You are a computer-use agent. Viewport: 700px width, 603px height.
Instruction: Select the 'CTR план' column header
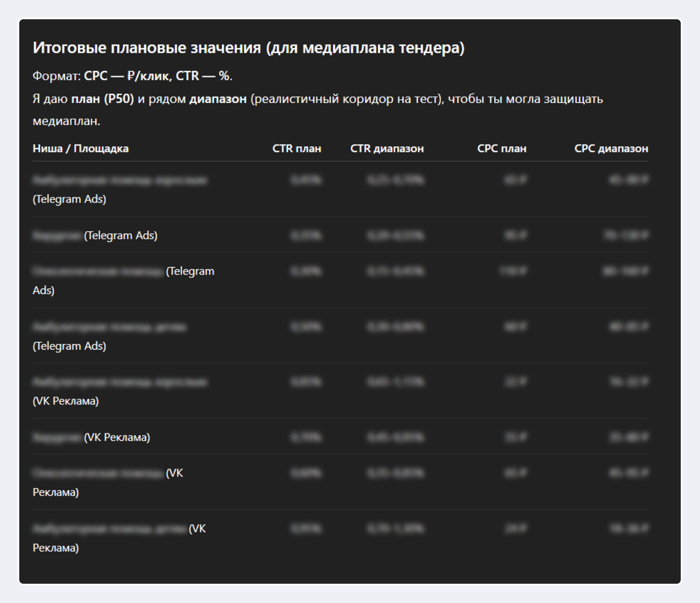pyautogui.click(x=297, y=148)
